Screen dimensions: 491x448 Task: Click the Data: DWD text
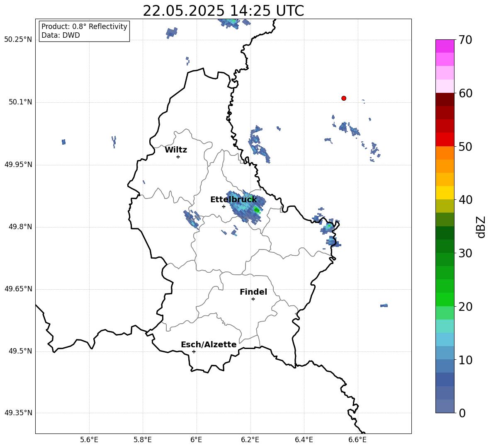click(x=61, y=35)
